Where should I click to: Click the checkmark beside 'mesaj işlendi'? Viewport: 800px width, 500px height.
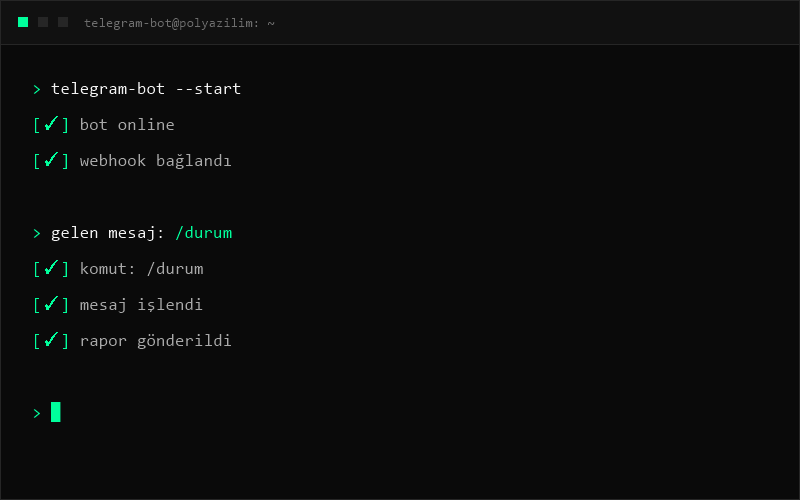[x=51, y=304]
